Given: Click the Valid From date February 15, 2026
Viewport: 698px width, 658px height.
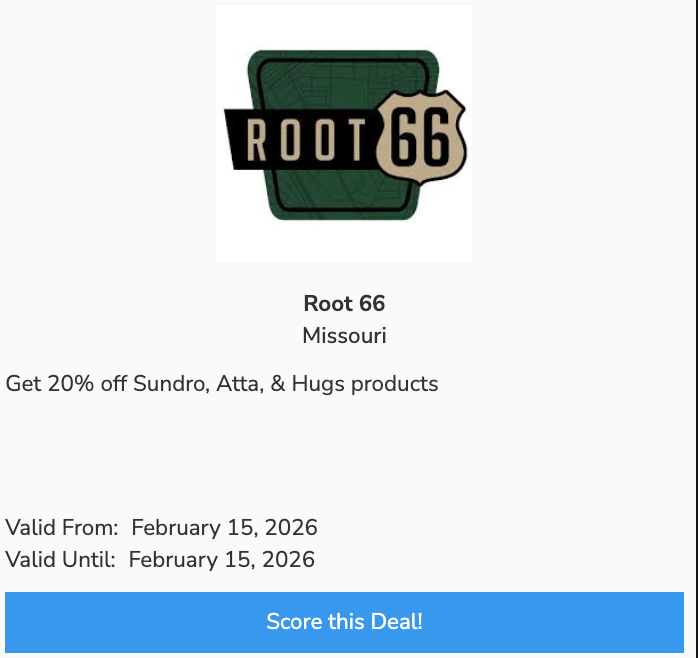Looking at the screenshot, I should 224,528.
